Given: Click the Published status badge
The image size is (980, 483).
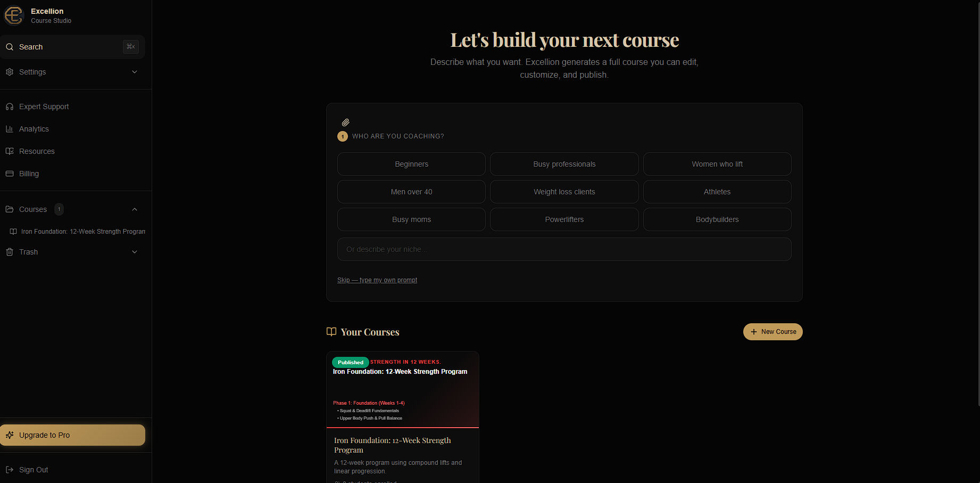Looking at the screenshot, I should point(351,363).
